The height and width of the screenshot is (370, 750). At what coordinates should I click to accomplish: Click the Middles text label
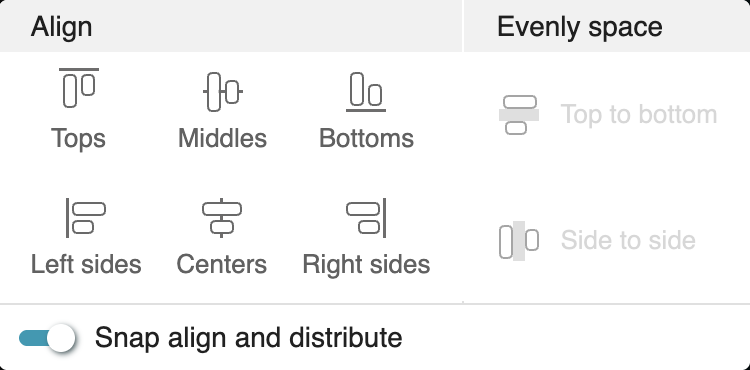[x=222, y=139]
